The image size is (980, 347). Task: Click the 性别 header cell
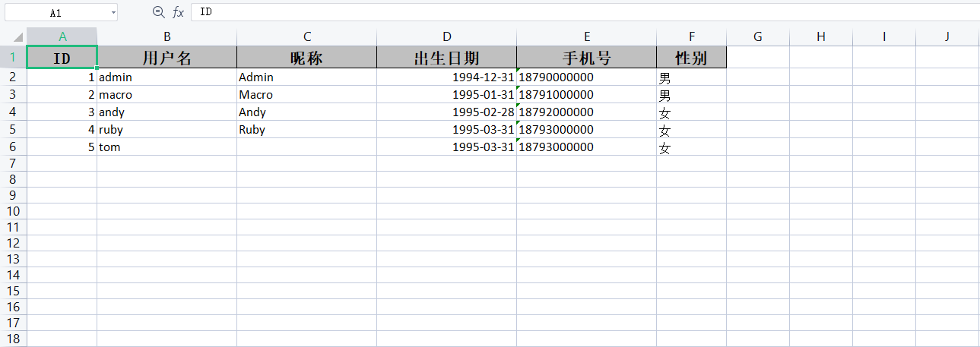(691, 58)
